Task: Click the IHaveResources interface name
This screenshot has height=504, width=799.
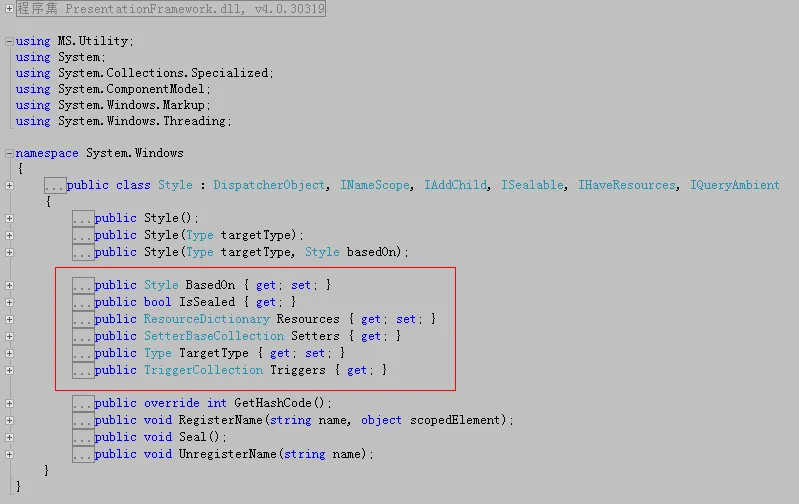Action: coord(627,185)
